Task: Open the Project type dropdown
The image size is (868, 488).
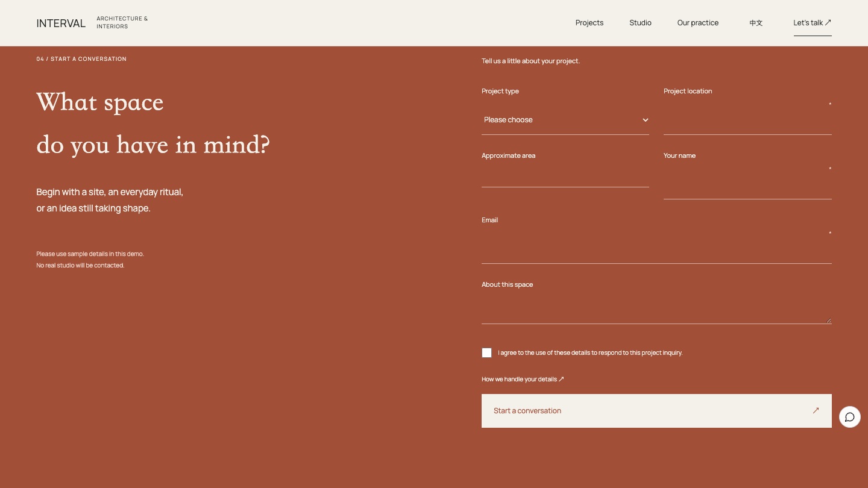Action: (565, 120)
